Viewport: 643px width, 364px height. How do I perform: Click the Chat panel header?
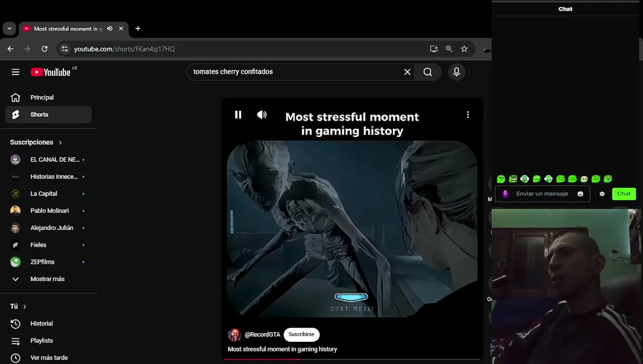click(565, 9)
